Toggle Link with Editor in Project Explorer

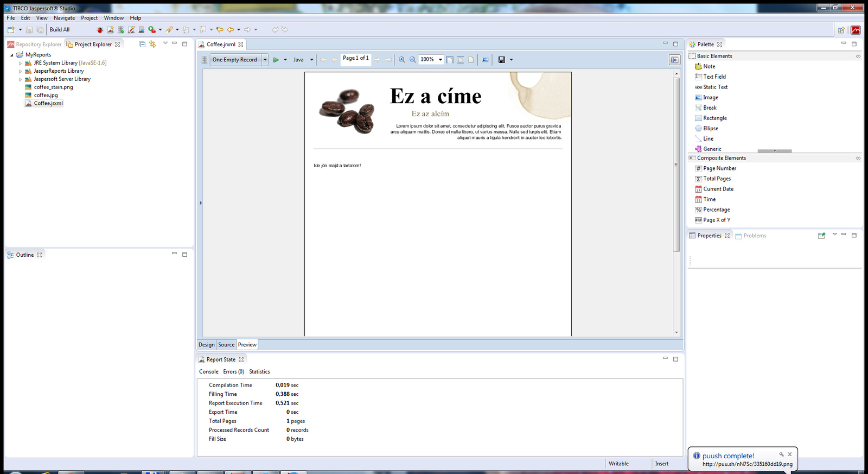point(152,44)
